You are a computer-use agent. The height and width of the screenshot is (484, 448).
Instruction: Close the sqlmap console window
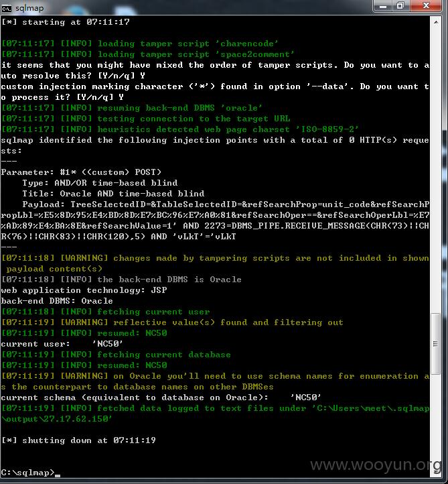(x=426, y=5)
